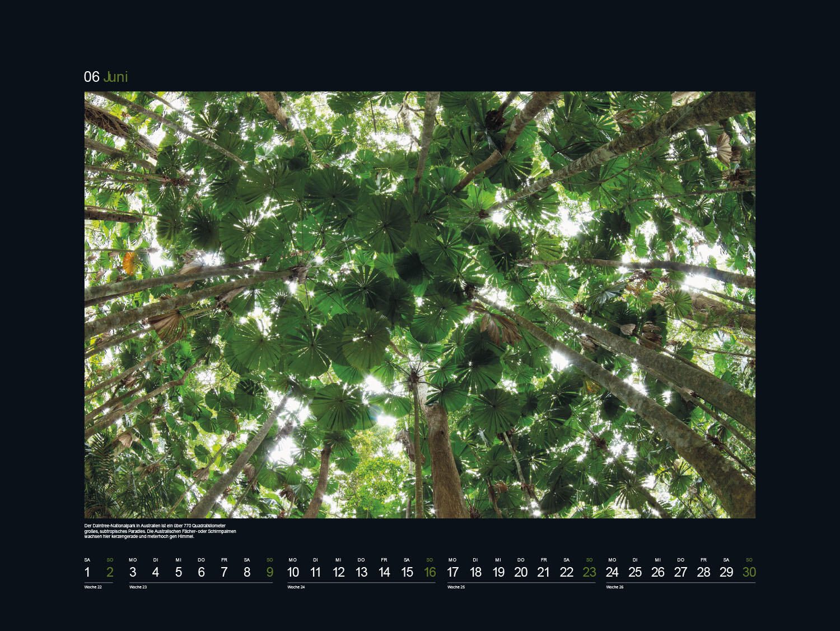
Task: Click the date 1 on the calendar
Action: coord(87,572)
